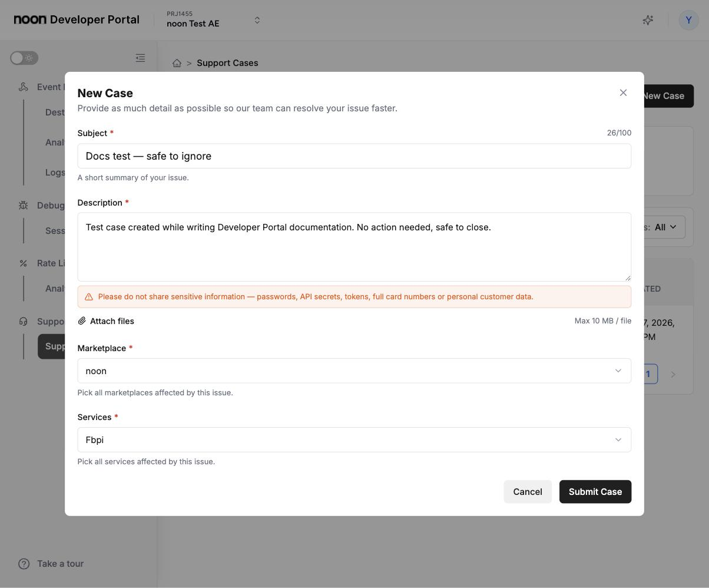Screen dimensions: 709x588
Task: Click the 26/100 character counter
Action: [x=619, y=133]
